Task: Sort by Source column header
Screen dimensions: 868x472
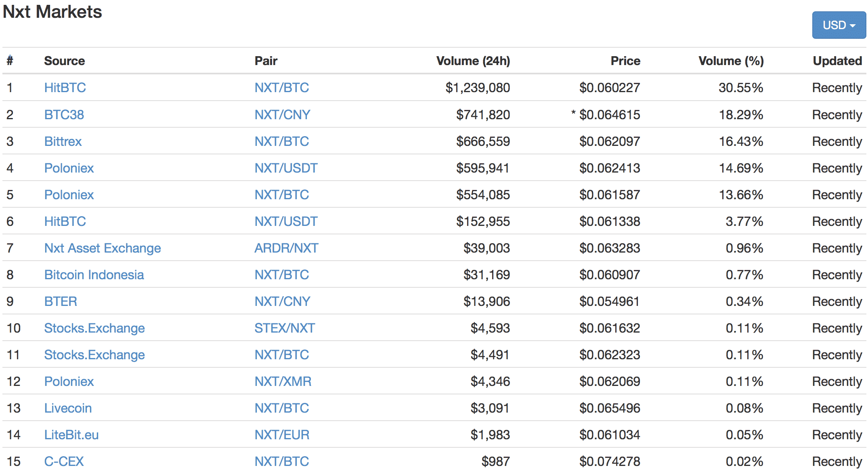Action: pyautogui.click(x=65, y=61)
